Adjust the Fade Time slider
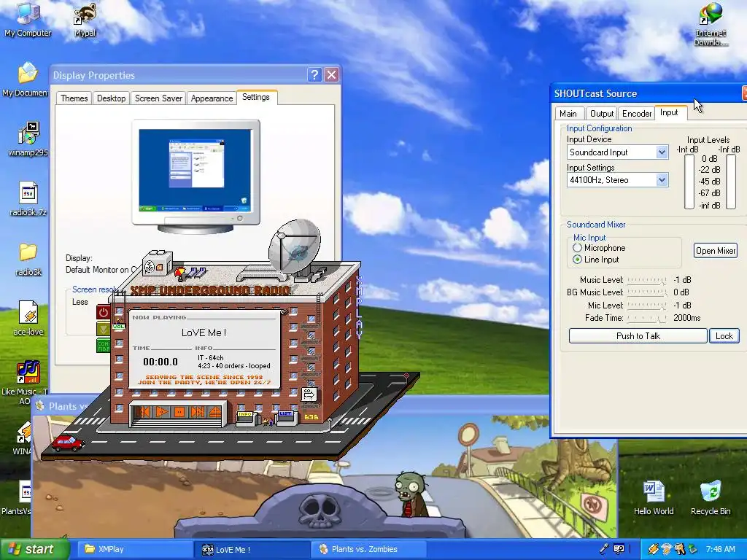The width and height of the screenshot is (747, 560). coord(647,318)
